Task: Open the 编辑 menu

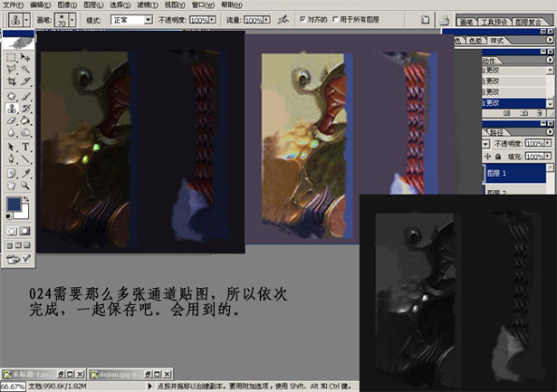Action: point(40,5)
